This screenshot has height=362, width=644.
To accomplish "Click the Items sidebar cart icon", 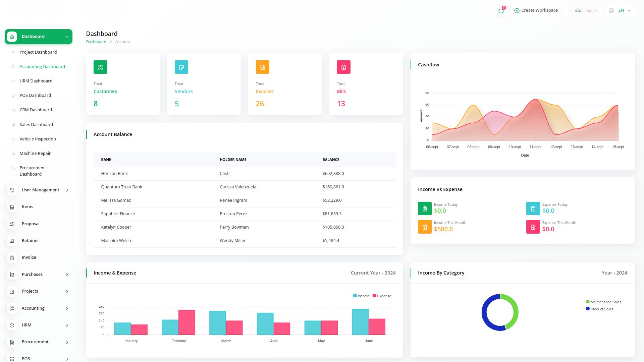I will pos(12,207).
